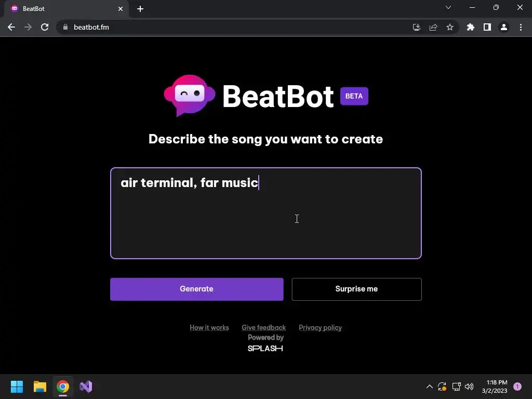Click the Chrome taskbar icon
The width and height of the screenshot is (532, 399).
click(x=63, y=387)
